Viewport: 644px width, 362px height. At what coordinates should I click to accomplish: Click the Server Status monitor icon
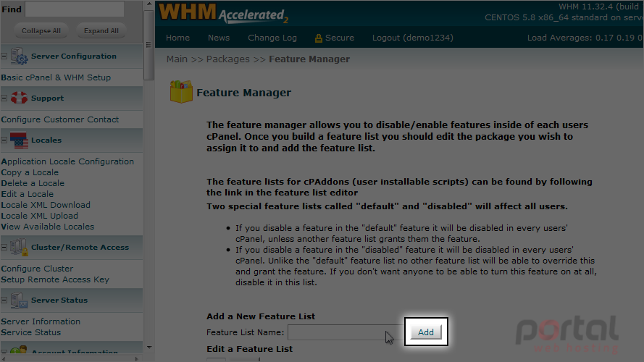(x=19, y=300)
